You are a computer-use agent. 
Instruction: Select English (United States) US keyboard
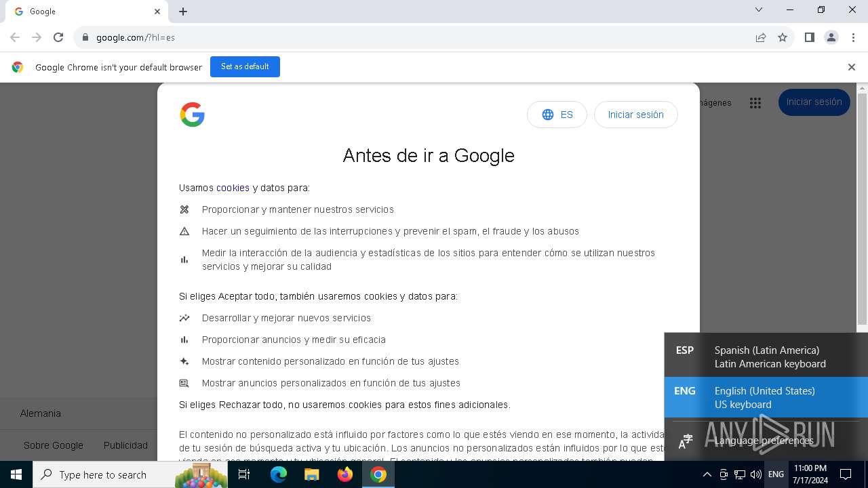pyautogui.click(x=766, y=397)
